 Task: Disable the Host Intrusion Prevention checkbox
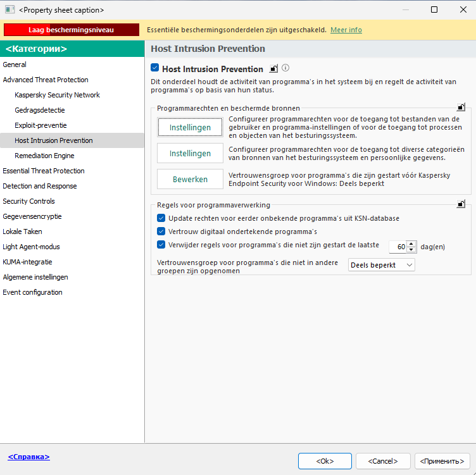point(155,68)
